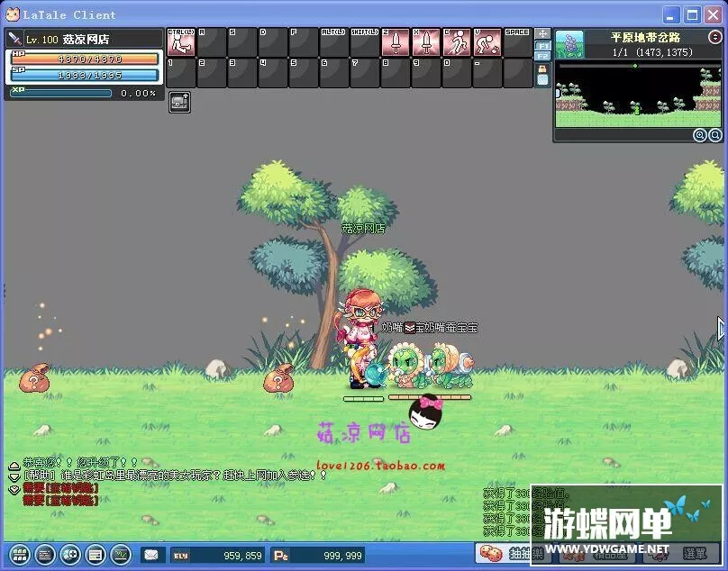This screenshot has width=728, height=571.
Task: Click the blue SP bar in status panel
Action: pyautogui.click(x=85, y=76)
